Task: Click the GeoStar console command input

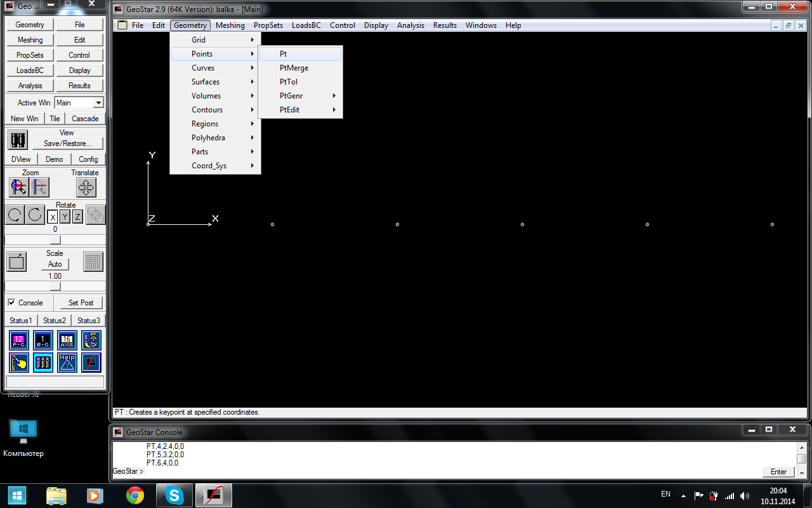Action: coord(452,472)
